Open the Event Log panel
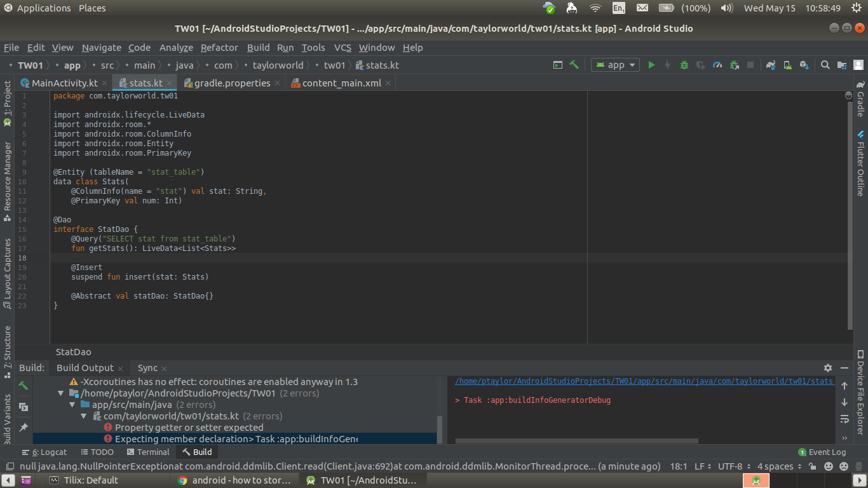 [822, 452]
